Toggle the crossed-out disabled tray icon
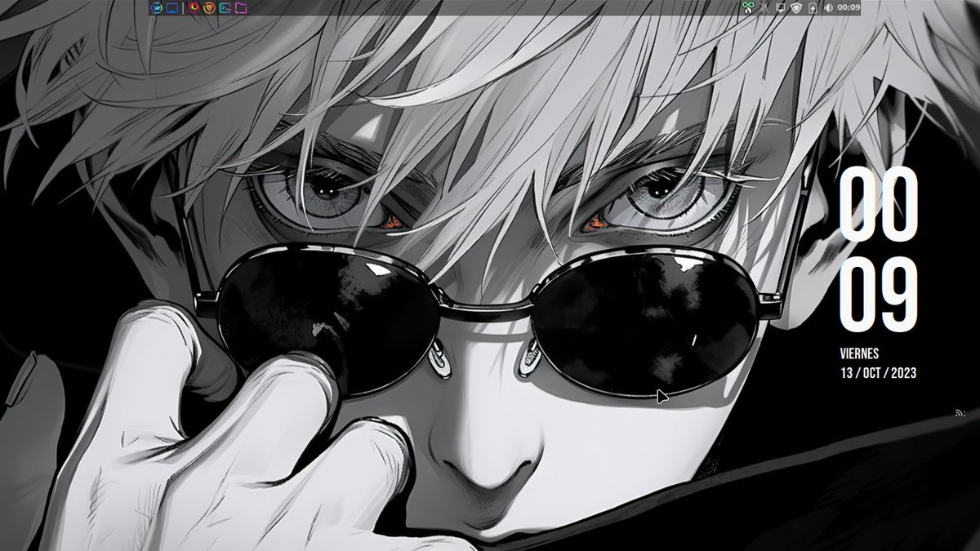Image resolution: width=980 pixels, height=551 pixels. (764, 7)
